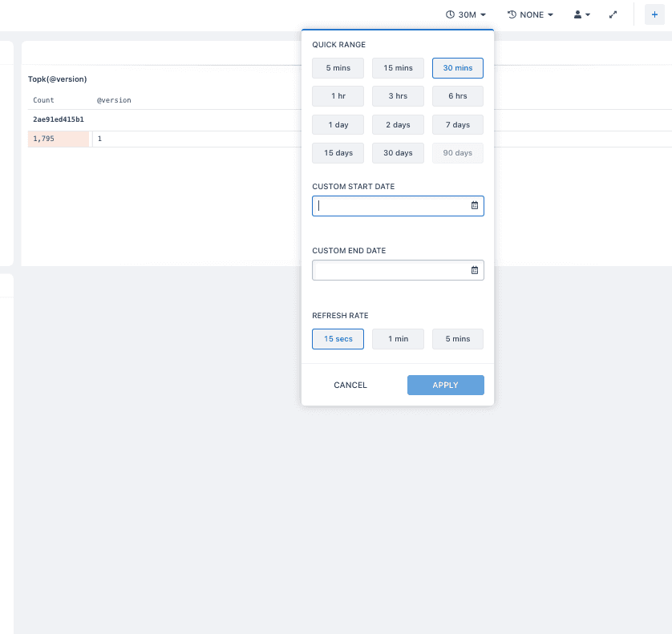
Task: Apply the selected time range
Action: (x=446, y=385)
